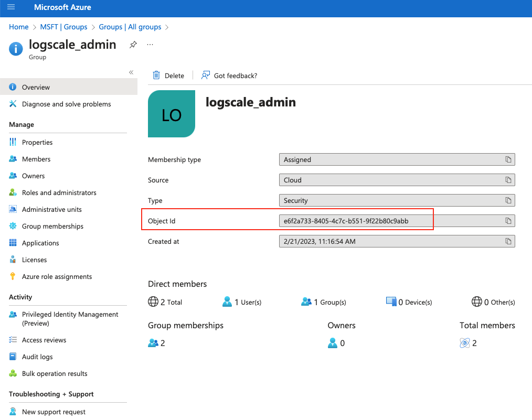
Task: Select Roles and administrators
Action: coord(59,192)
